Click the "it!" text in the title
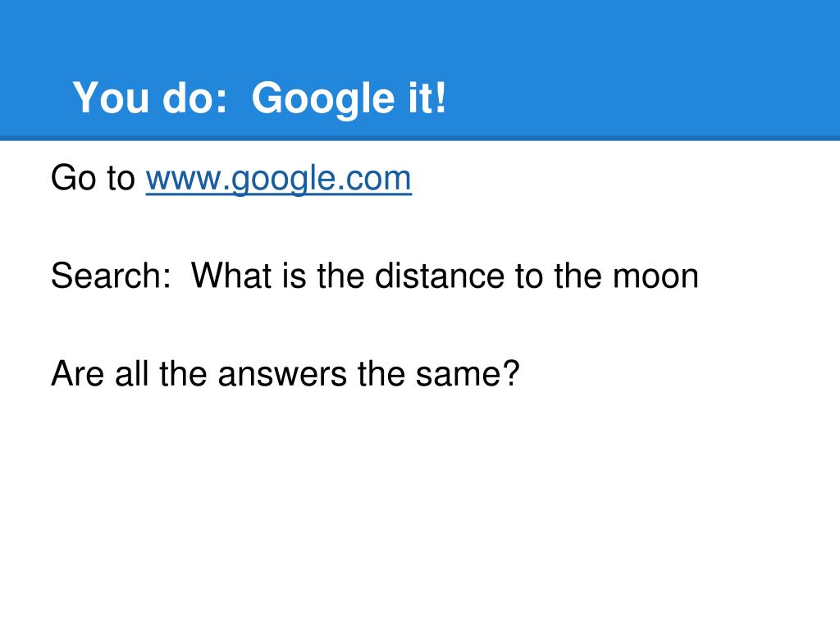Image resolution: width=840 pixels, height=630 pixels. 427,98
